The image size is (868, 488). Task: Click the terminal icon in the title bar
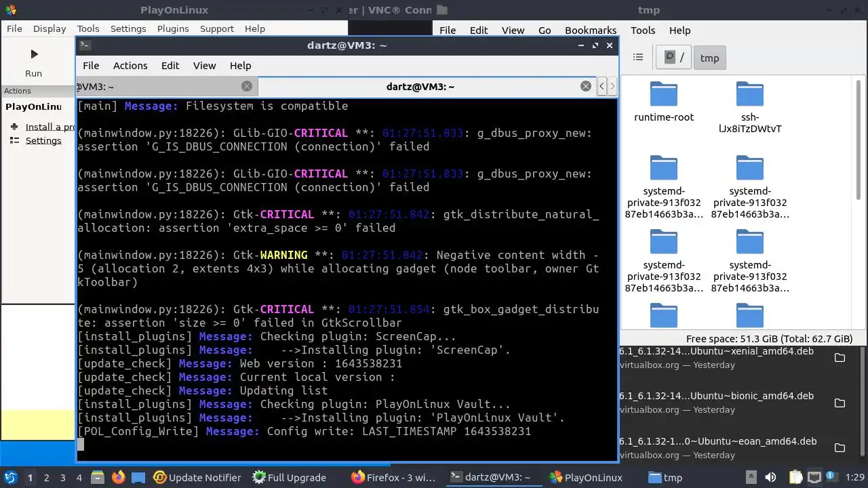(85, 45)
